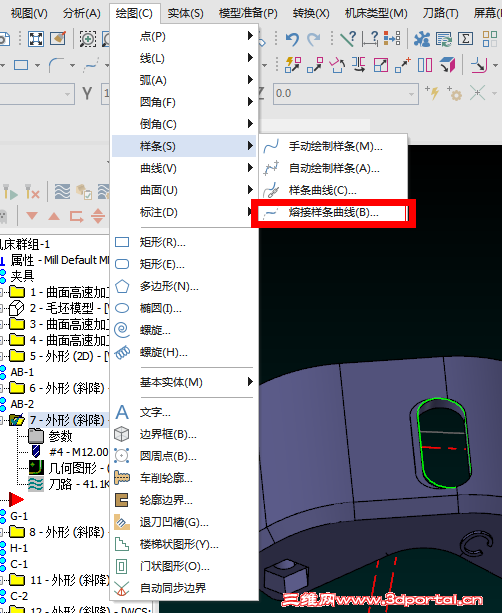502x613 pixels.
Task: Click the undo toolbar icon
Action: pos(292,39)
